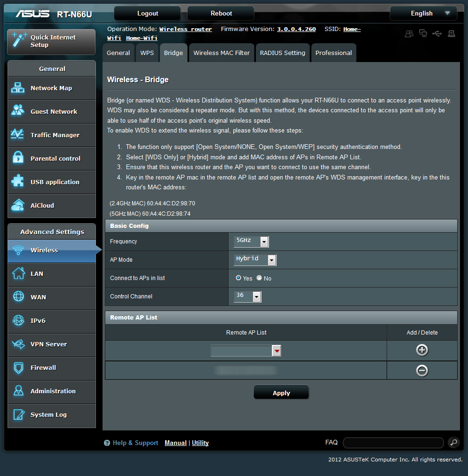Click the USB status icon in header
468x476 pixels.
[437, 33]
